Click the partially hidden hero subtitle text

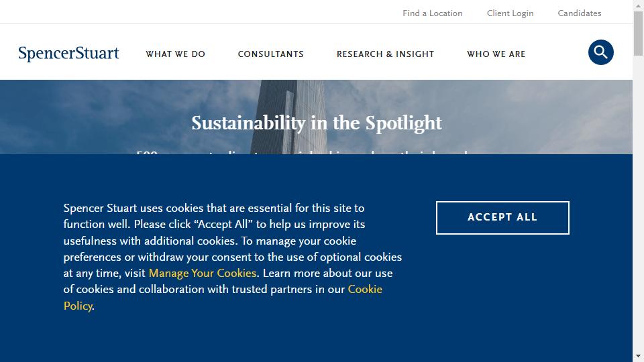(302, 152)
